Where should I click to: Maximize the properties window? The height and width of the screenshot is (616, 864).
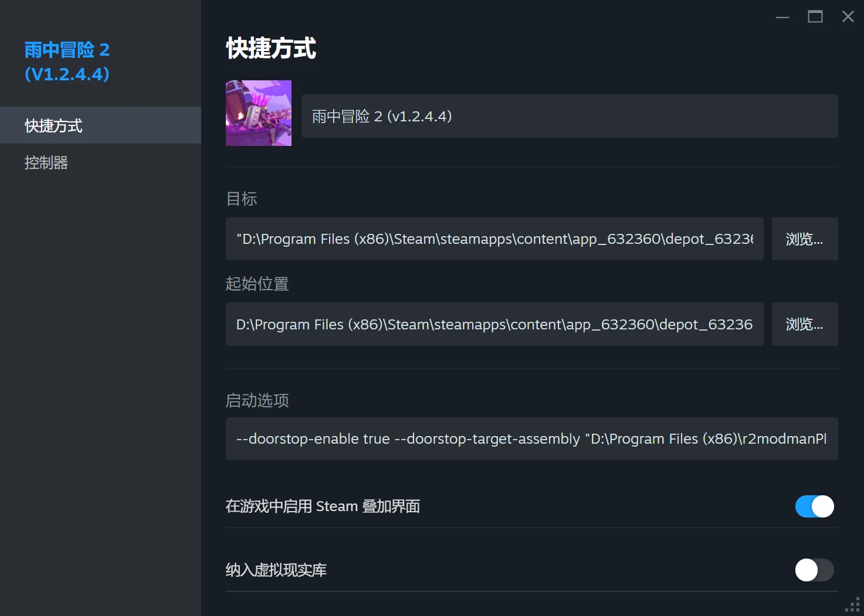pyautogui.click(x=815, y=17)
